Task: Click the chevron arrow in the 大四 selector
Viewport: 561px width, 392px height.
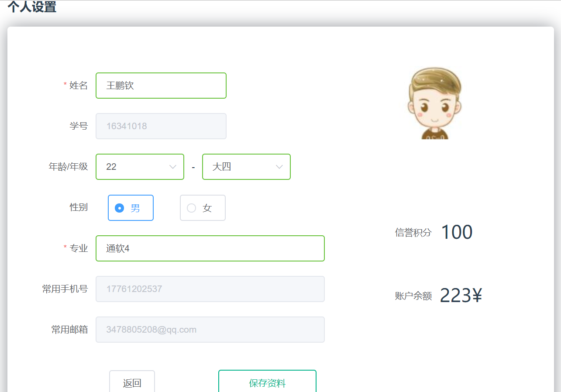Action: [x=279, y=167]
